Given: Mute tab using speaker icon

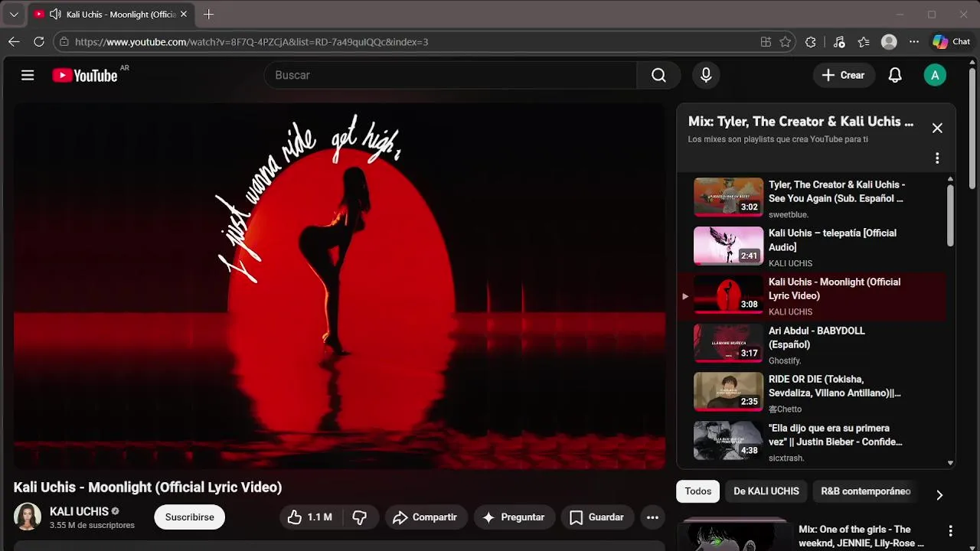Looking at the screenshot, I should click(55, 15).
